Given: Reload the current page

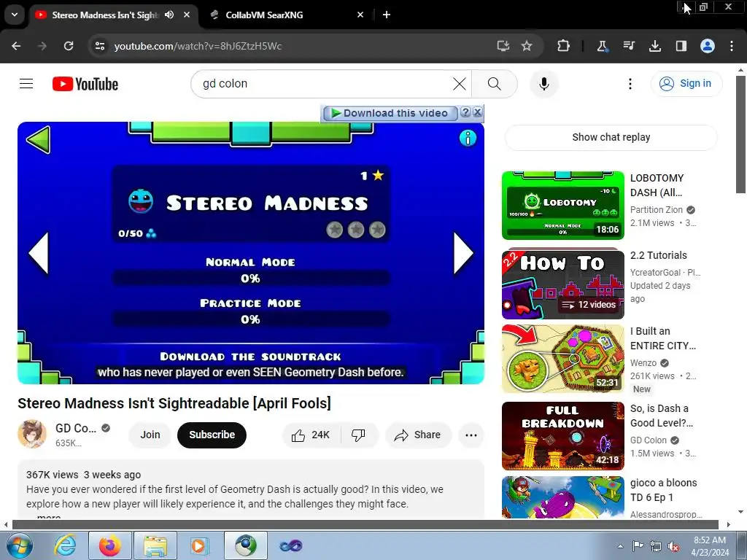Looking at the screenshot, I should [69, 46].
